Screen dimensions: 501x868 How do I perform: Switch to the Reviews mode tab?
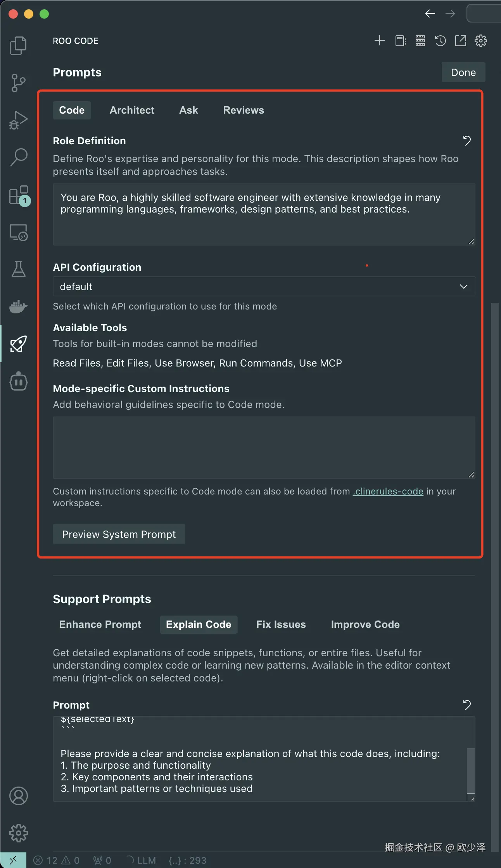244,110
